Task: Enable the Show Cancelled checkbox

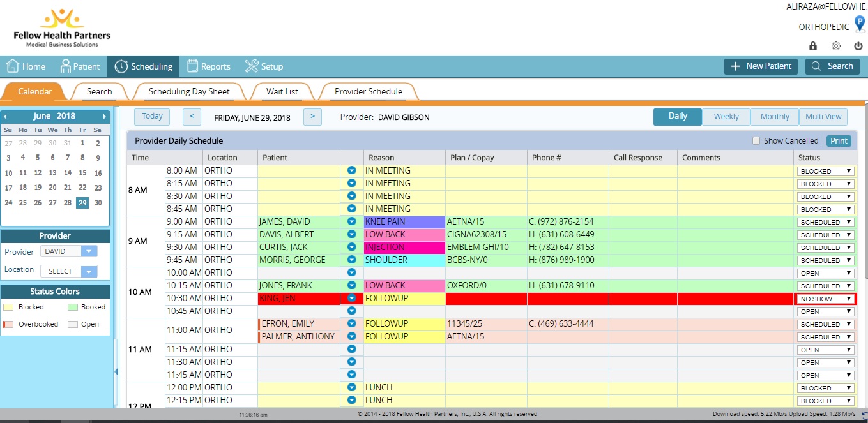Action: pos(756,141)
